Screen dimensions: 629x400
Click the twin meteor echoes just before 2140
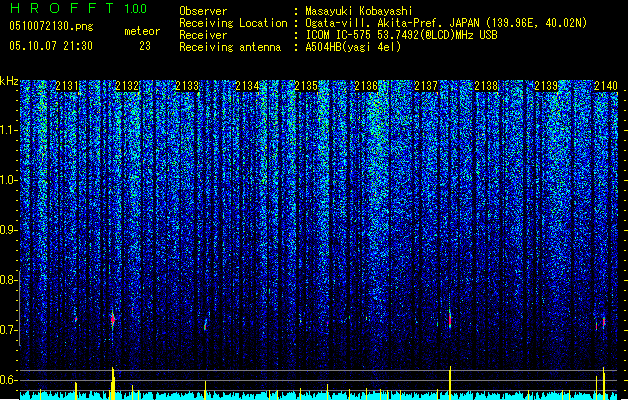(x=601, y=323)
